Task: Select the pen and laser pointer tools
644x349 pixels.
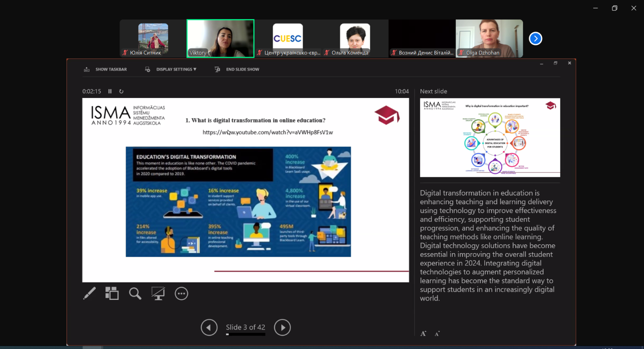Action: point(89,293)
